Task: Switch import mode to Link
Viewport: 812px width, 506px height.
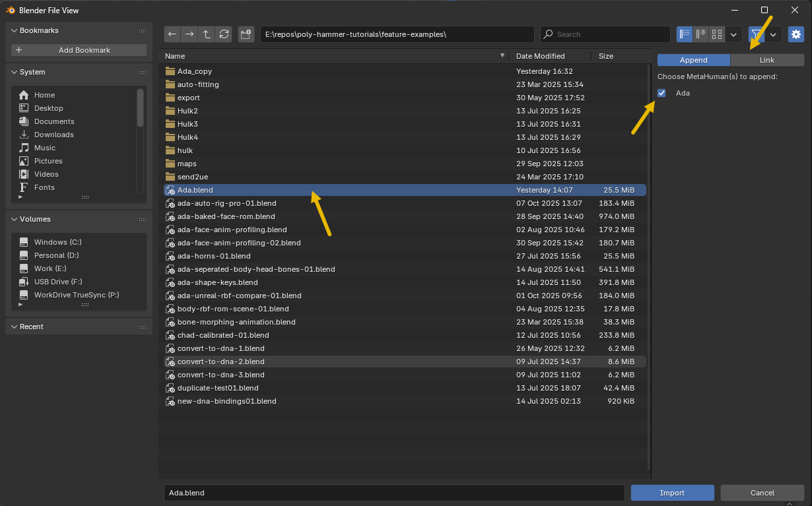Action: click(767, 60)
